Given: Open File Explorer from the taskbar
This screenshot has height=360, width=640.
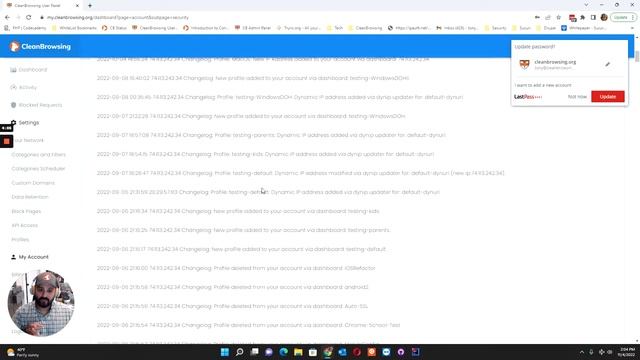Looking at the screenshot, I should point(298,352).
